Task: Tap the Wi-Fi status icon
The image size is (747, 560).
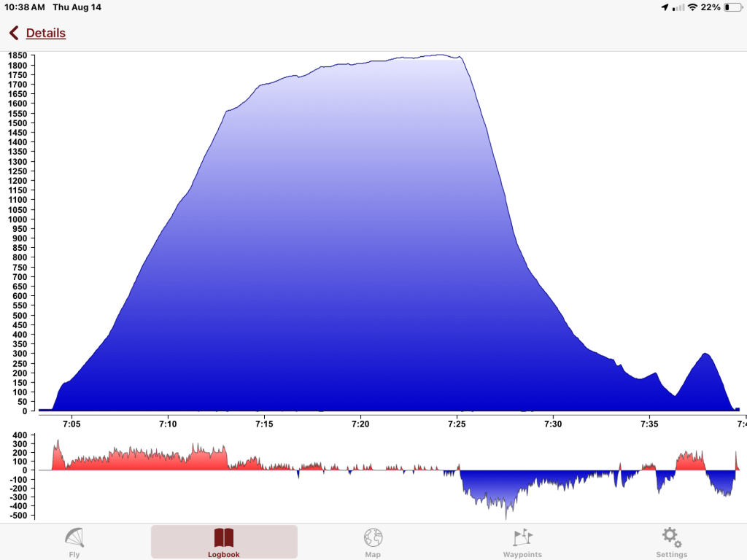Action: 692,7
